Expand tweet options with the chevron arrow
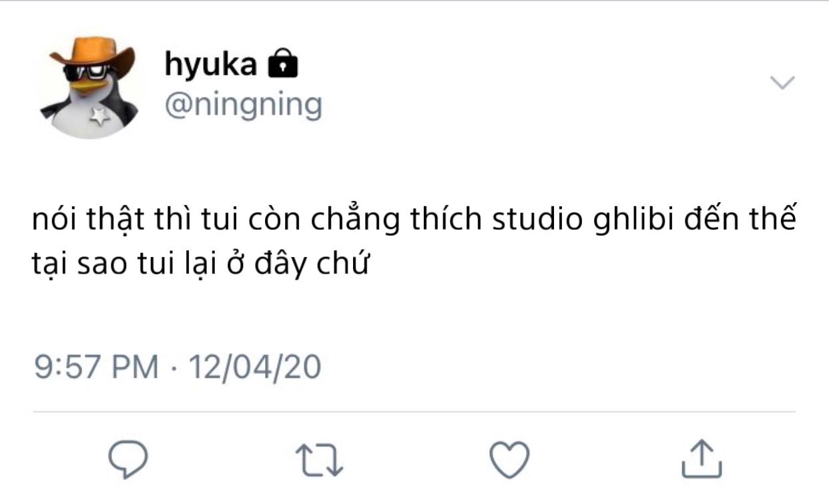Viewport: 829px width, 504px height. coord(782,83)
